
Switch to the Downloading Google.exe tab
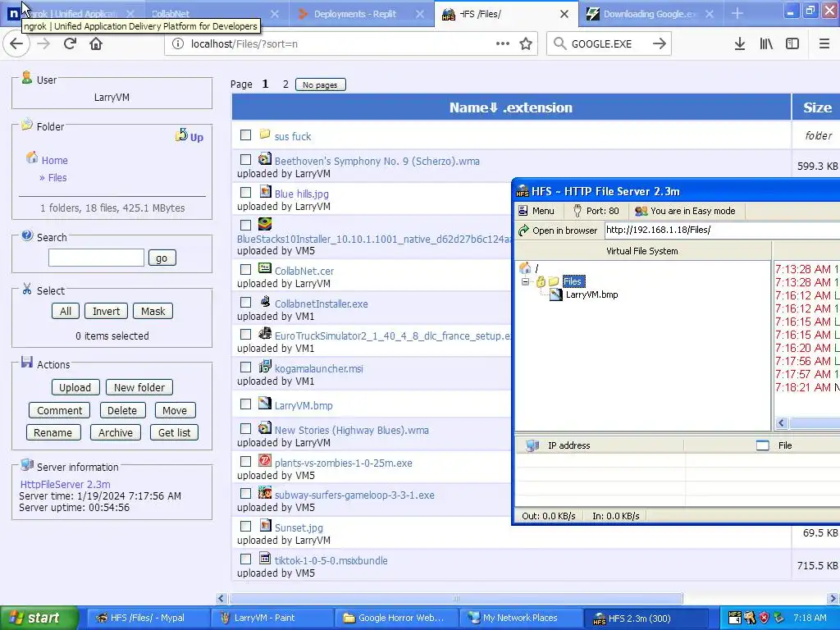pos(650,14)
